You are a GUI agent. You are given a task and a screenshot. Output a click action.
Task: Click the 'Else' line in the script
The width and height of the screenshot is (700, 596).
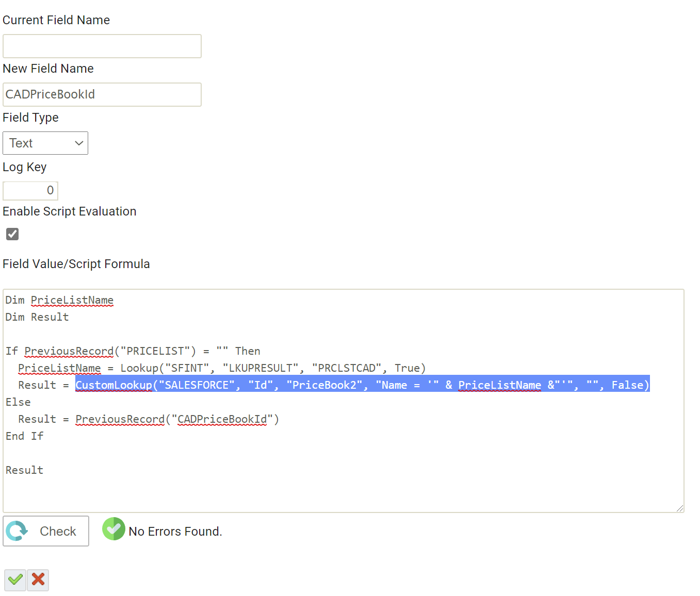[18, 402]
